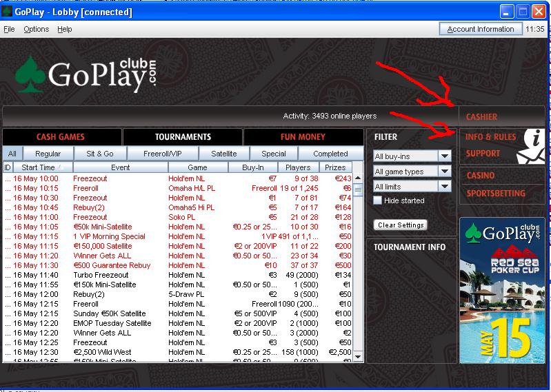Select the Satellite tab
Viewport: 551px width, 392px height.
point(224,154)
